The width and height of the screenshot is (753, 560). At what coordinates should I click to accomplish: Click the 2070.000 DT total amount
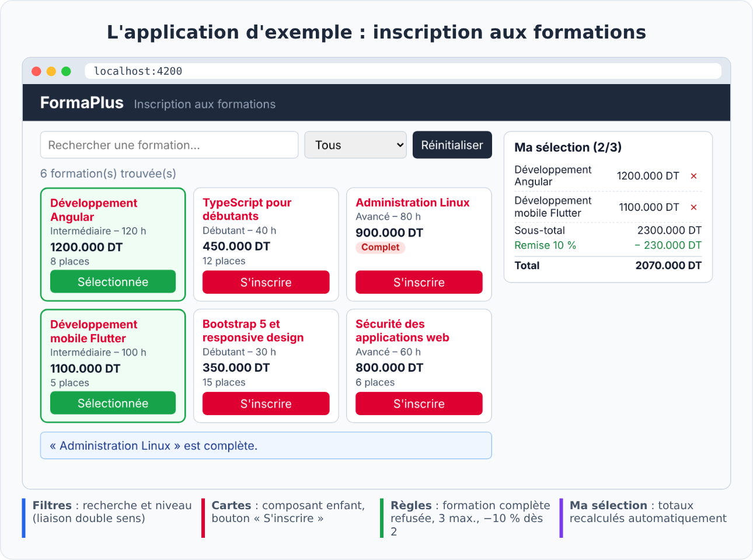click(x=668, y=266)
